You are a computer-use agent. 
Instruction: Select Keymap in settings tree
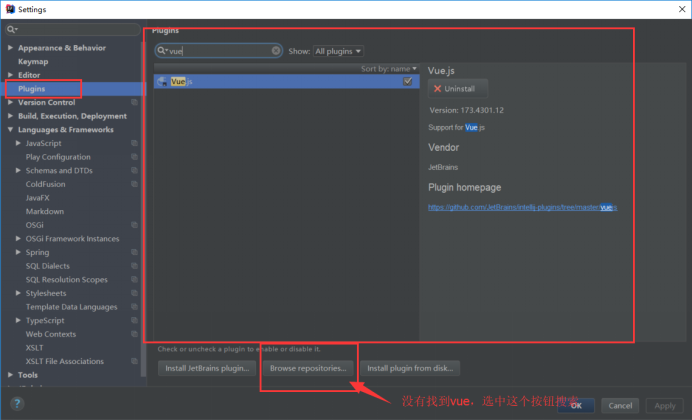pos(33,62)
